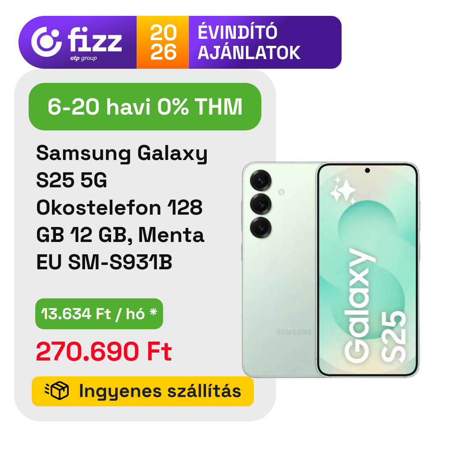Click the SAMSUNG logo on phone back

point(294,332)
